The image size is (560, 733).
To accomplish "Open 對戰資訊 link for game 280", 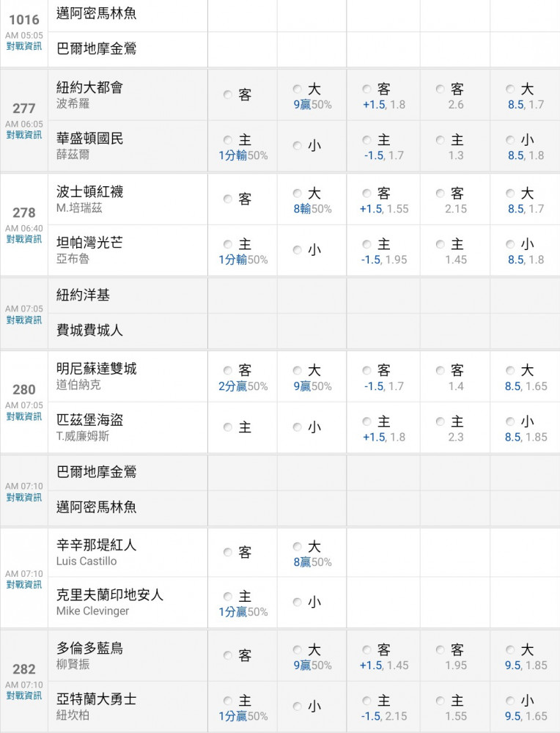I will (x=24, y=416).
